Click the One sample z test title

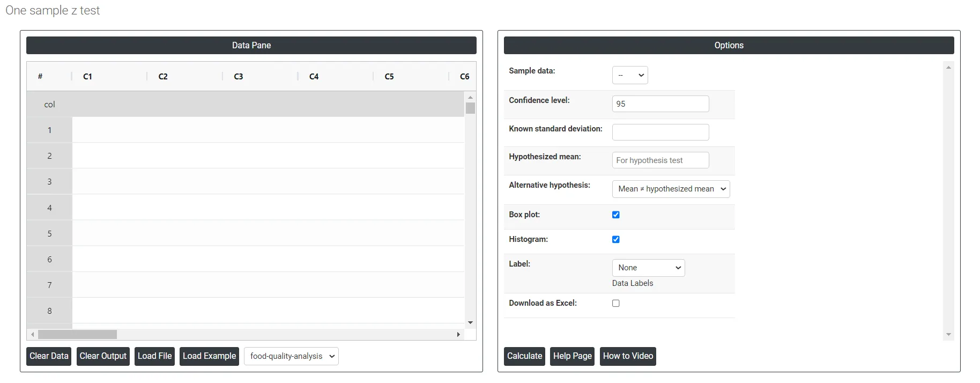click(x=53, y=11)
